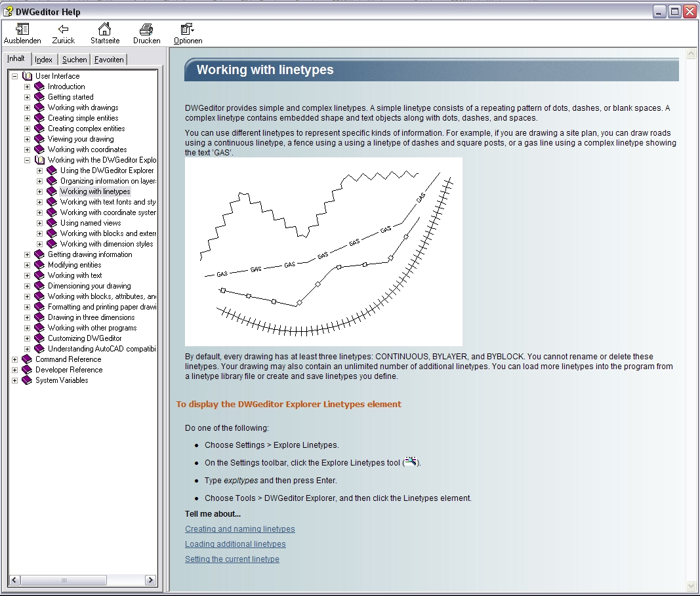Maximize the DWGeditor Help window
This screenshot has height=596, width=700.
pos(674,12)
